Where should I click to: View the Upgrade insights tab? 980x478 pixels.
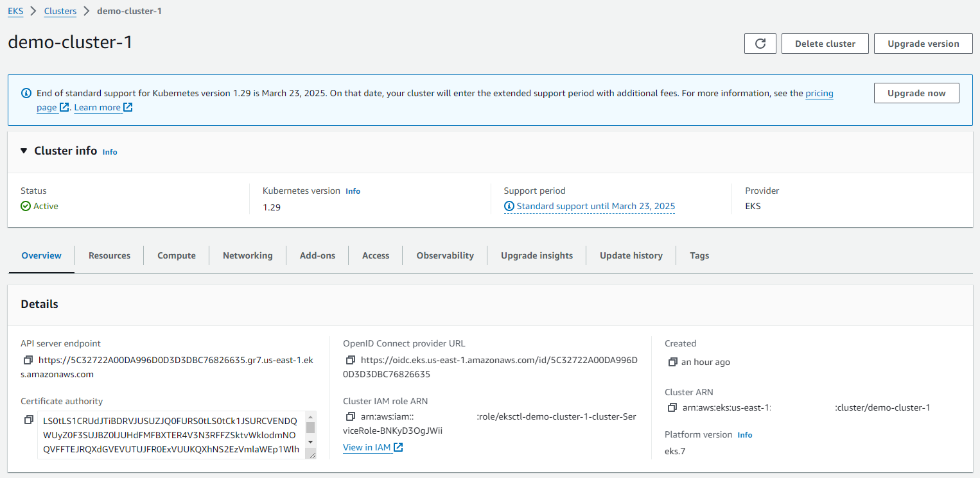point(537,255)
